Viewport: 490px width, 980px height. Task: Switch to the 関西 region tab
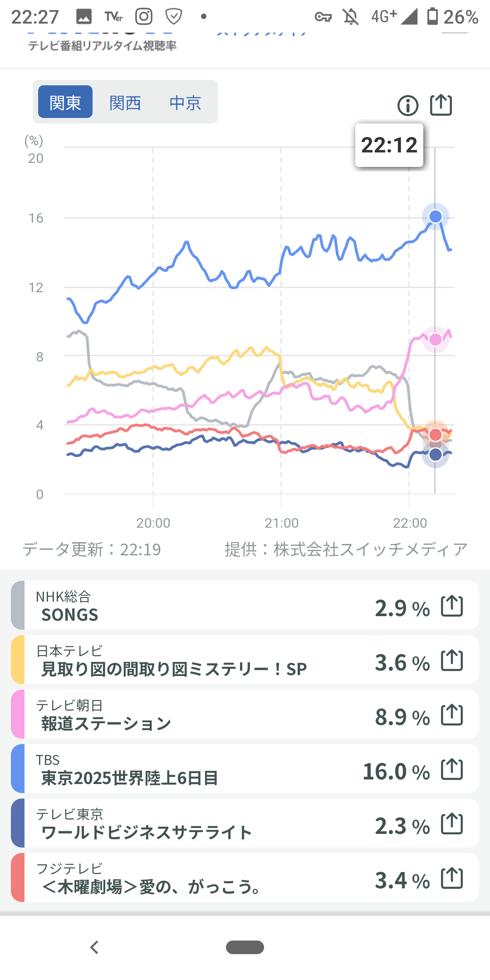point(125,103)
